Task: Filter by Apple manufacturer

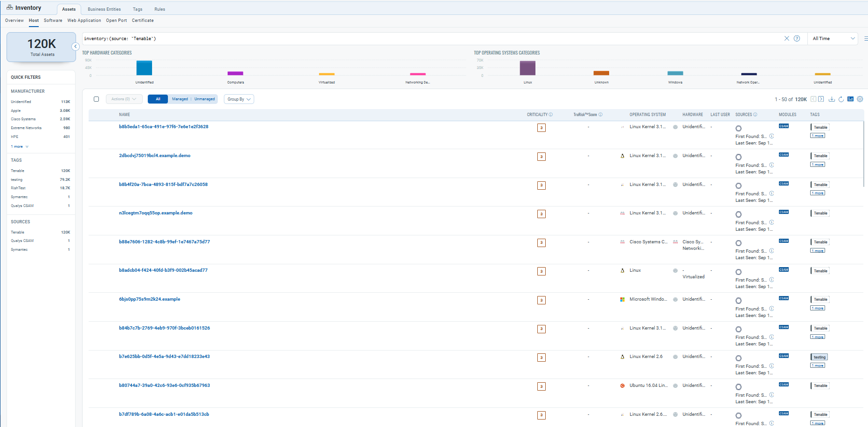Action: coord(16,111)
